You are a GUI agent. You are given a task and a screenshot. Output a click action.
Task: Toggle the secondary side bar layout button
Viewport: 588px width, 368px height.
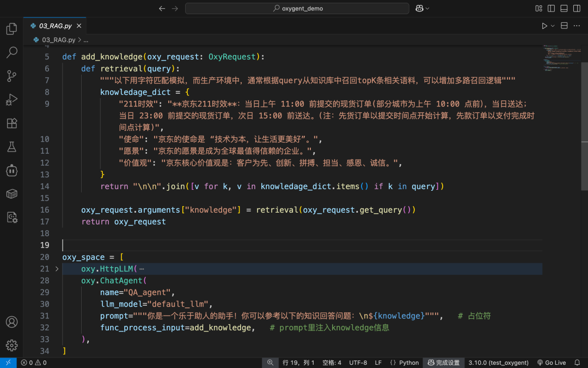[x=577, y=8]
